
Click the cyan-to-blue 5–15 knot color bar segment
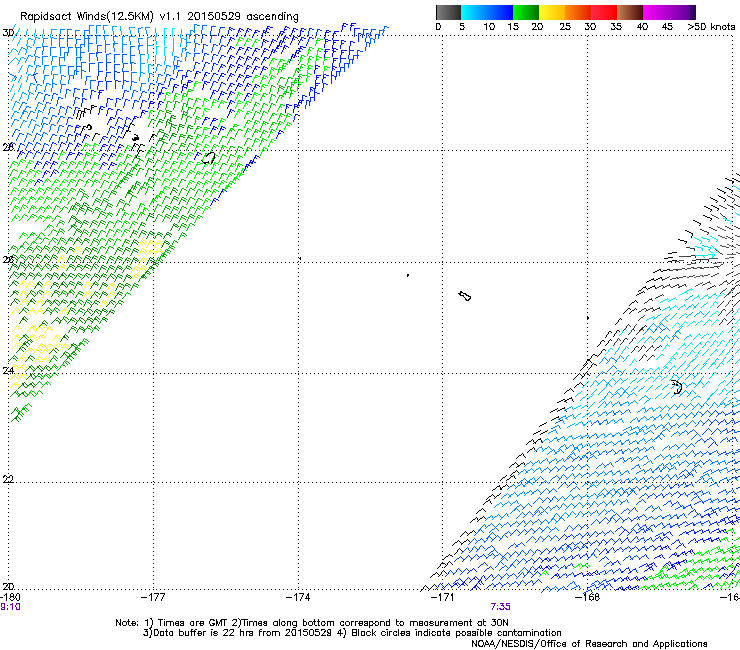(x=487, y=12)
